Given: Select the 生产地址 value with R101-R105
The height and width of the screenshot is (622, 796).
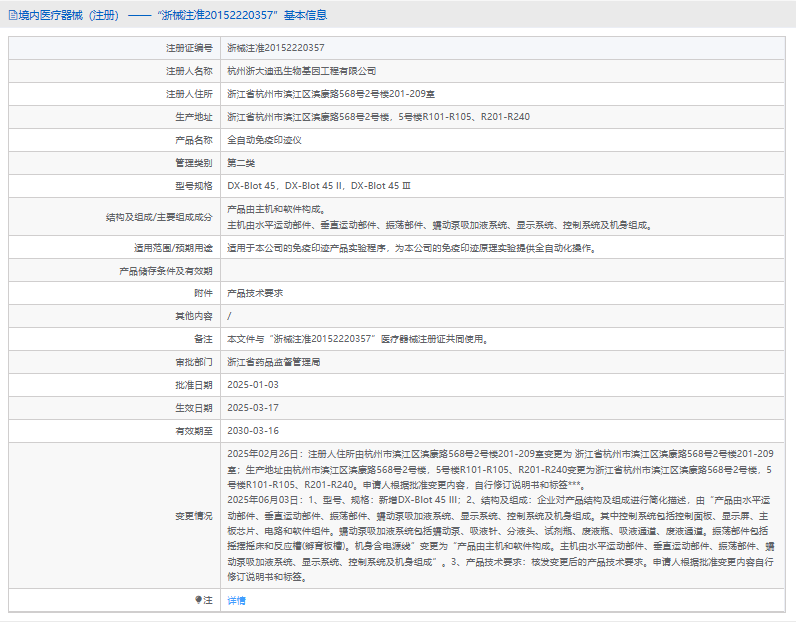Looking at the screenshot, I should point(379,117).
